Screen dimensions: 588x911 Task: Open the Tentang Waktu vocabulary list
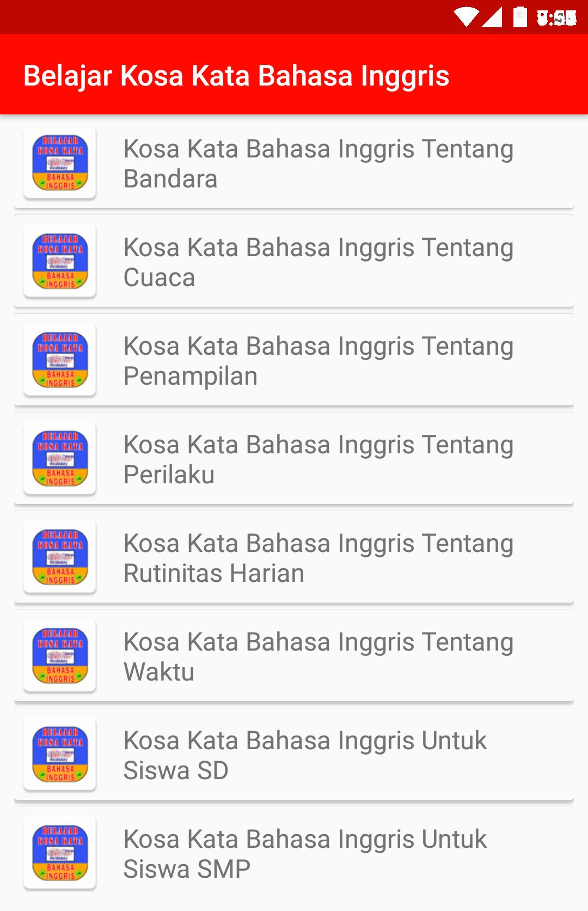(x=294, y=656)
